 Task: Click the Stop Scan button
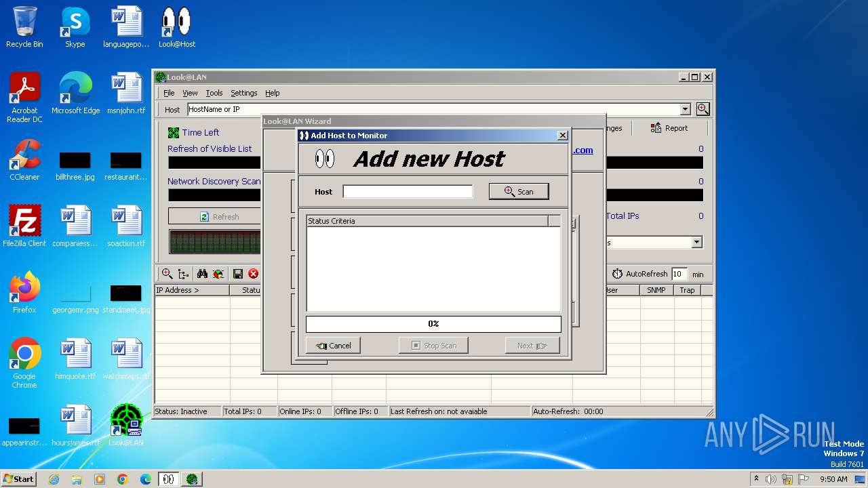tap(433, 346)
